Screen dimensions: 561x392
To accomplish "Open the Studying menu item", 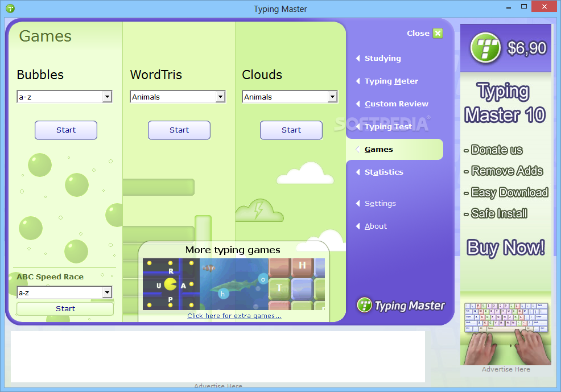I will 382,58.
